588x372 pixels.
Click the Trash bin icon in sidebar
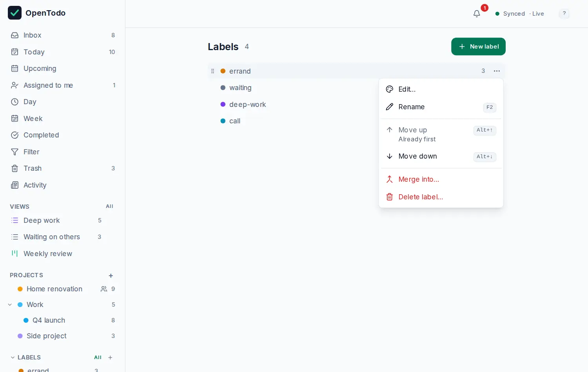pyautogui.click(x=15, y=168)
